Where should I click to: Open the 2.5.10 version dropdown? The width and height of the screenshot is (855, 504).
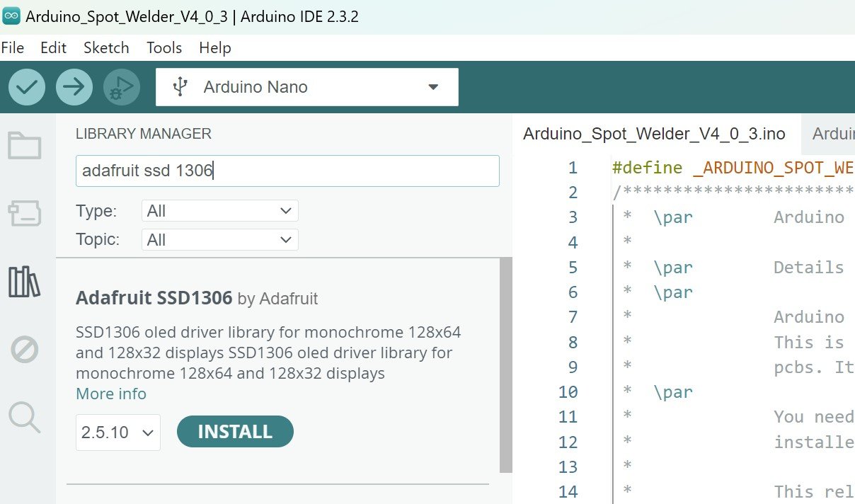point(118,433)
